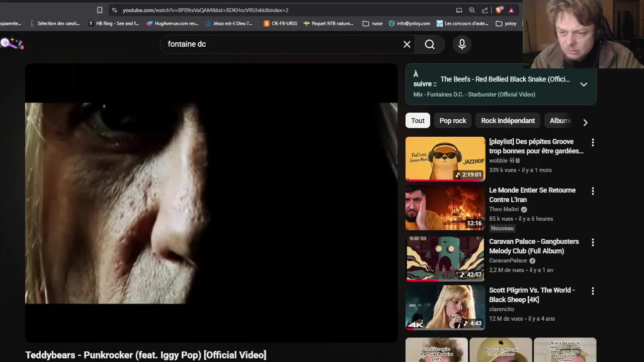Open the Caravan Palace album thumbnail 42:57
Screen dimensions: 644x362
point(445,259)
